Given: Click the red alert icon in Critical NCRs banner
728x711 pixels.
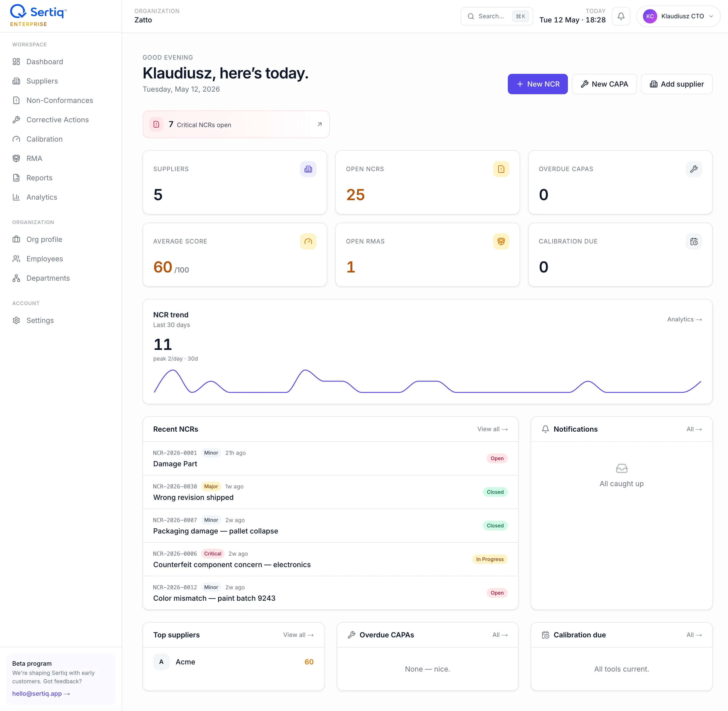Looking at the screenshot, I should coord(156,124).
